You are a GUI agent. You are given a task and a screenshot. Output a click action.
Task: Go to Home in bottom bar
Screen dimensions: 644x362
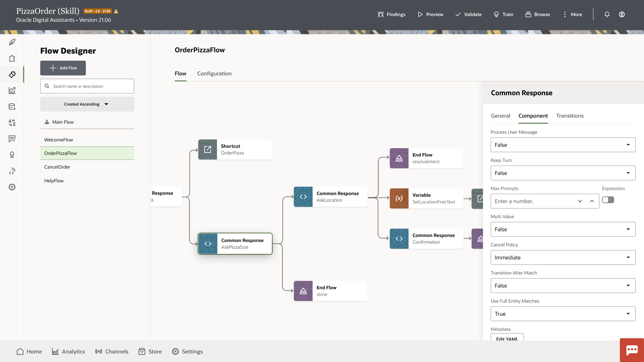(29, 351)
